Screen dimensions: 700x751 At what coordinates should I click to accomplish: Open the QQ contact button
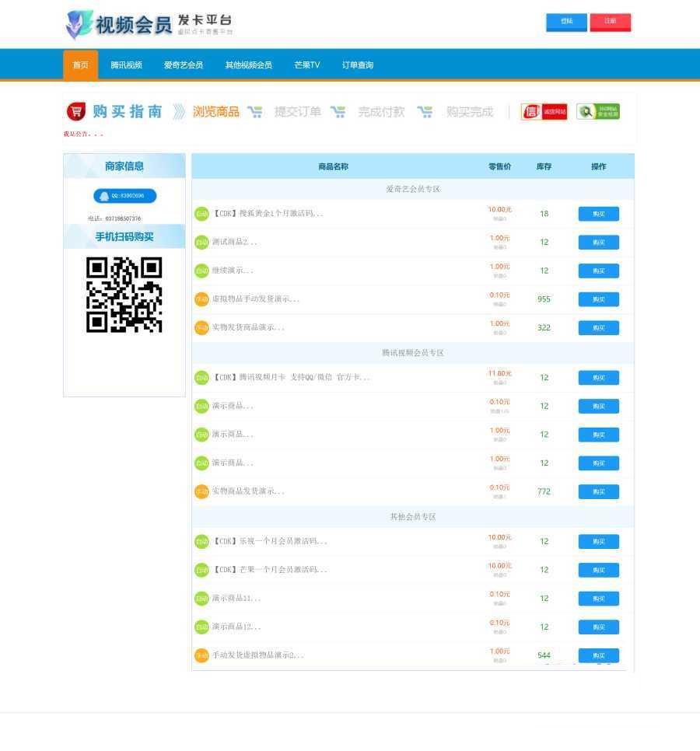coord(124,196)
